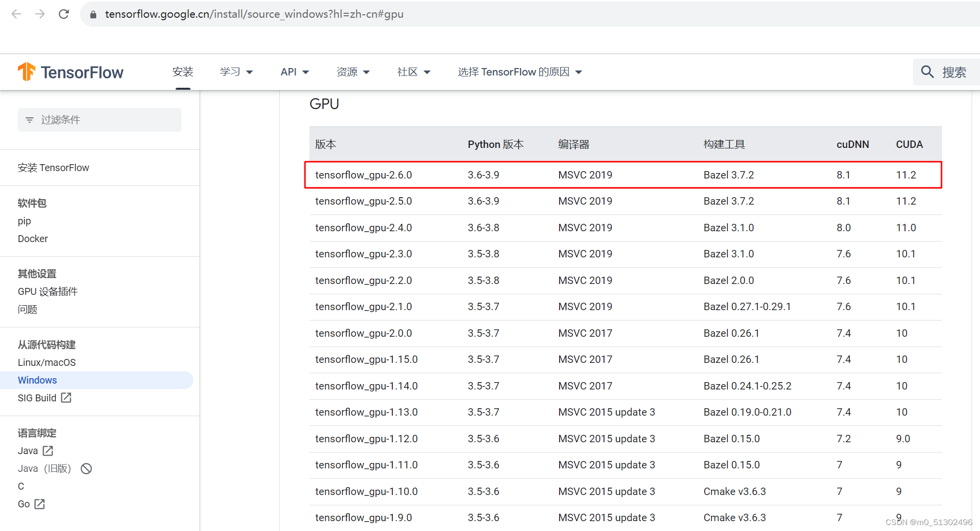The image size is (980, 531).
Task: Click tensorflow_gpu-2.0.0 cell
Action: tap(363, 333)
